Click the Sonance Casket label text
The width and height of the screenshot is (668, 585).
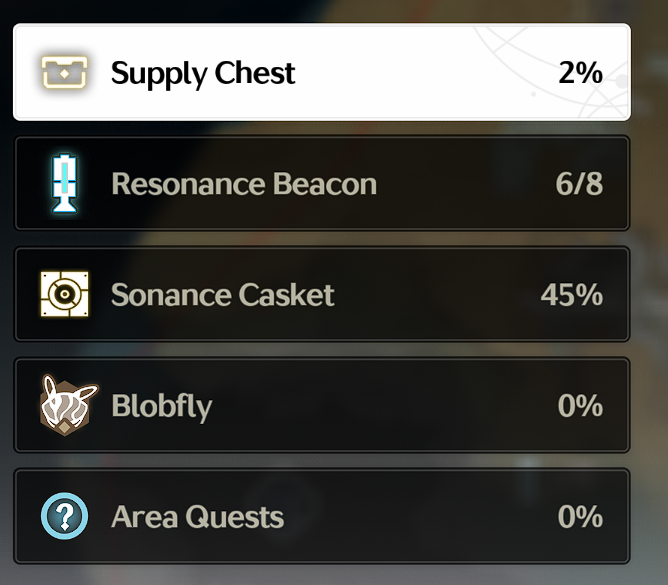tap(222, 294)
